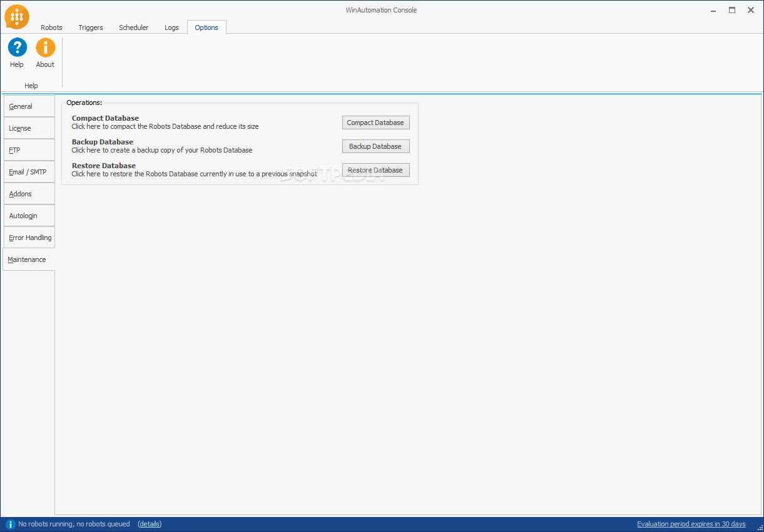Open the Scheduler tab
The height and width of the screenshot is (532, 764).
(x=134, y=28)
